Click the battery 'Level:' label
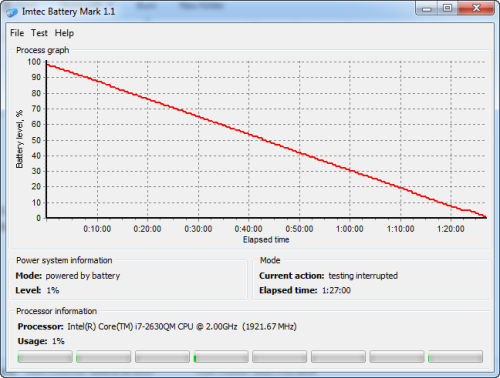This screenshot has width=500, height=378. 28,290
